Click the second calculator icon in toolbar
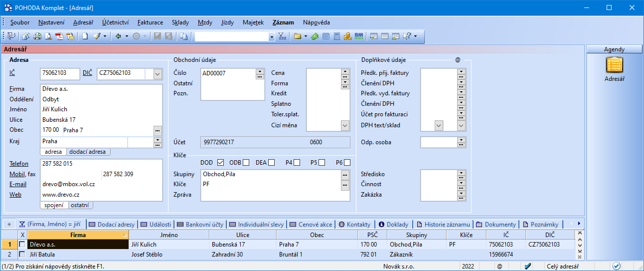This screenshot has width=644, height=271. (x=337, y=36)
